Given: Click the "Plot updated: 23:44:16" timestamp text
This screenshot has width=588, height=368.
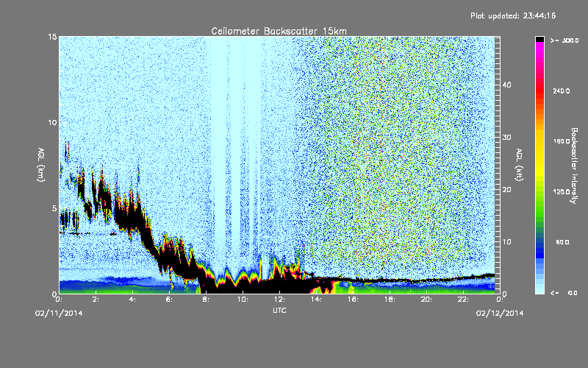Looking at the screenshot, I should click(513, 15).
